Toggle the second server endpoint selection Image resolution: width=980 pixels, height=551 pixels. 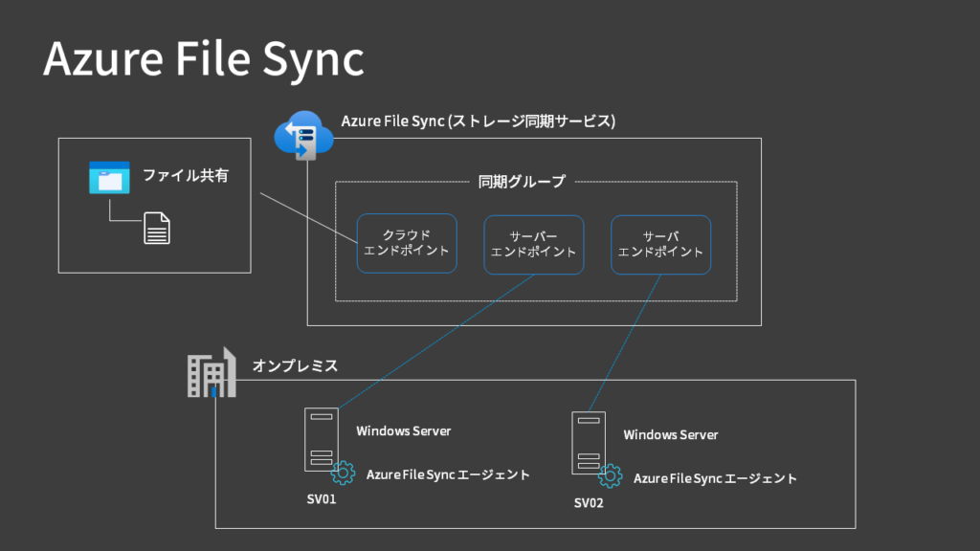pyautogui.click(x=660, y=245)
